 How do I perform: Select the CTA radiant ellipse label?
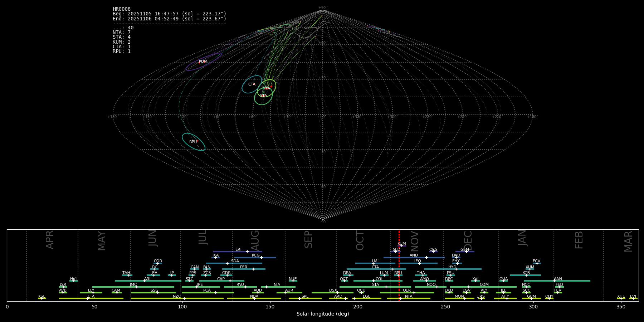(x=252, y=84)
